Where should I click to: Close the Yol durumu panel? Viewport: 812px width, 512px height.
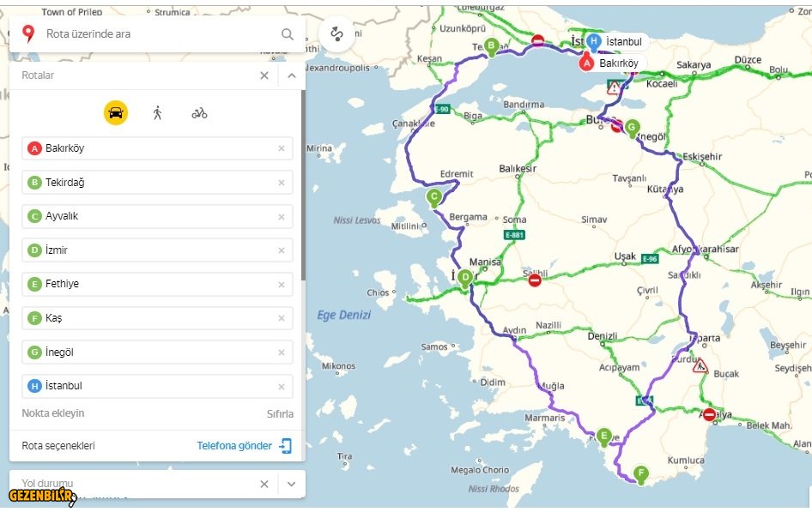264,484
